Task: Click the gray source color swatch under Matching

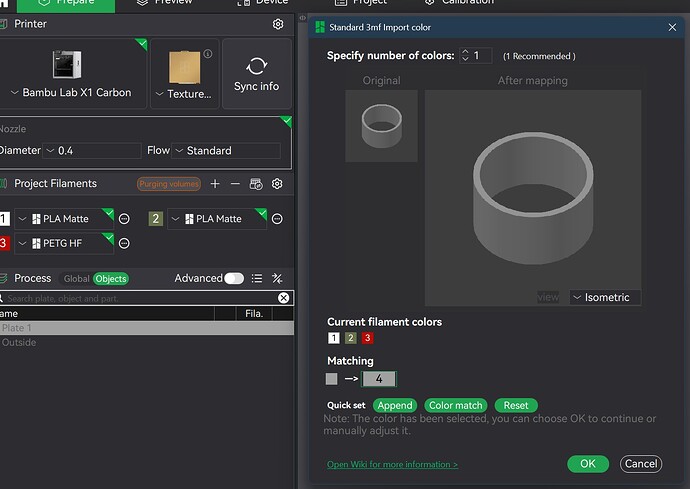Action: click(x=331, y=379)
